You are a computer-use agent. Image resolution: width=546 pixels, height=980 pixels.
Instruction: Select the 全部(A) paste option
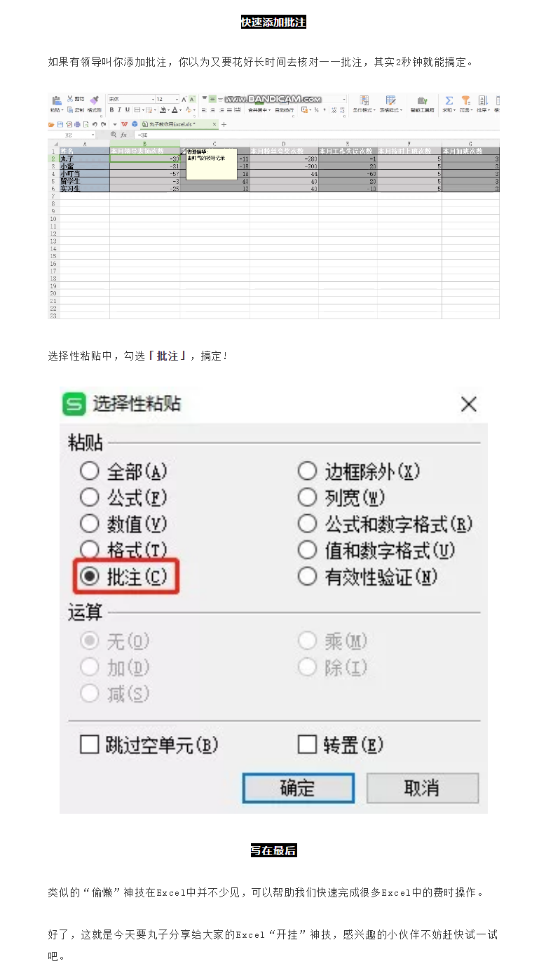coord(90,471)
